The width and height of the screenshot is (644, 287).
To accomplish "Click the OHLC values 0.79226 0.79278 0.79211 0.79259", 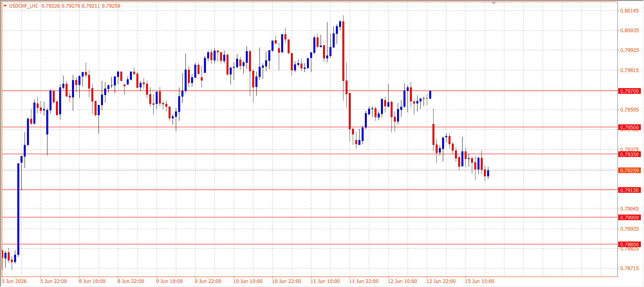I will 81,6.
